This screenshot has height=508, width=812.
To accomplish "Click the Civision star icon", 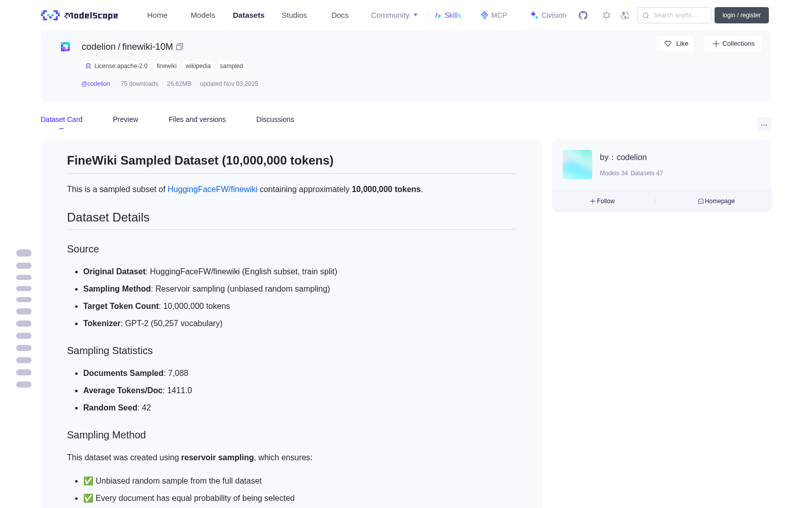I will (534, 15).
